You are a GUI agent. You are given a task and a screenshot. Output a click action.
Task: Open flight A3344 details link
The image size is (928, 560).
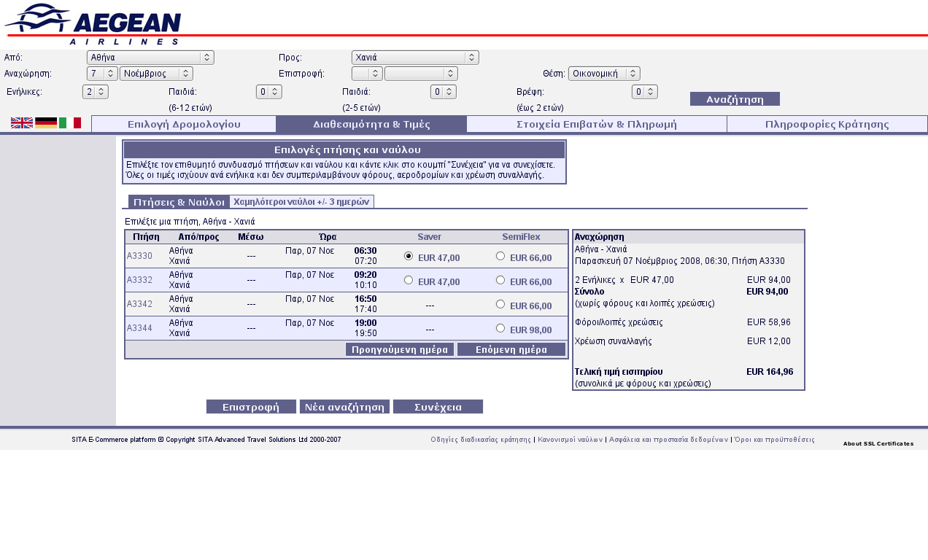[139, 328]
